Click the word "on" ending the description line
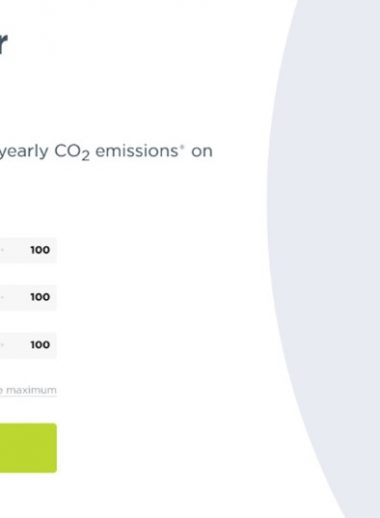Screen dimensions: 380x518 (x=202, y=152)
